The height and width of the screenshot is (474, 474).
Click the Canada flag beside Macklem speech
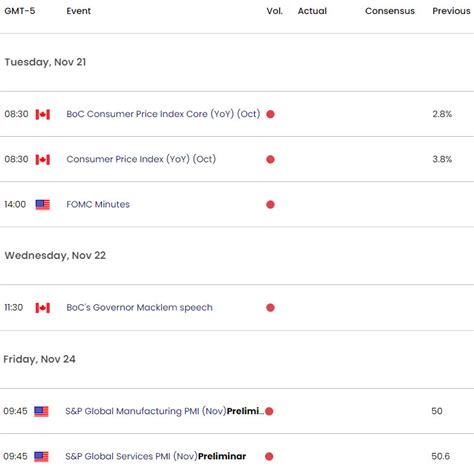pos(43,308)
